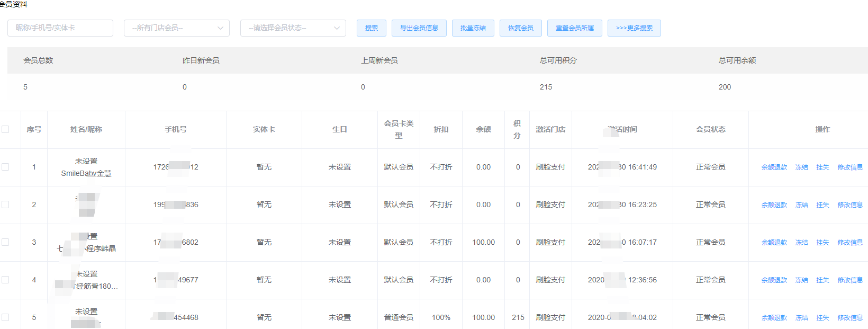Toggle the select-all checkbox in table header
Screen dimensions: 868x329
[5, 129]
